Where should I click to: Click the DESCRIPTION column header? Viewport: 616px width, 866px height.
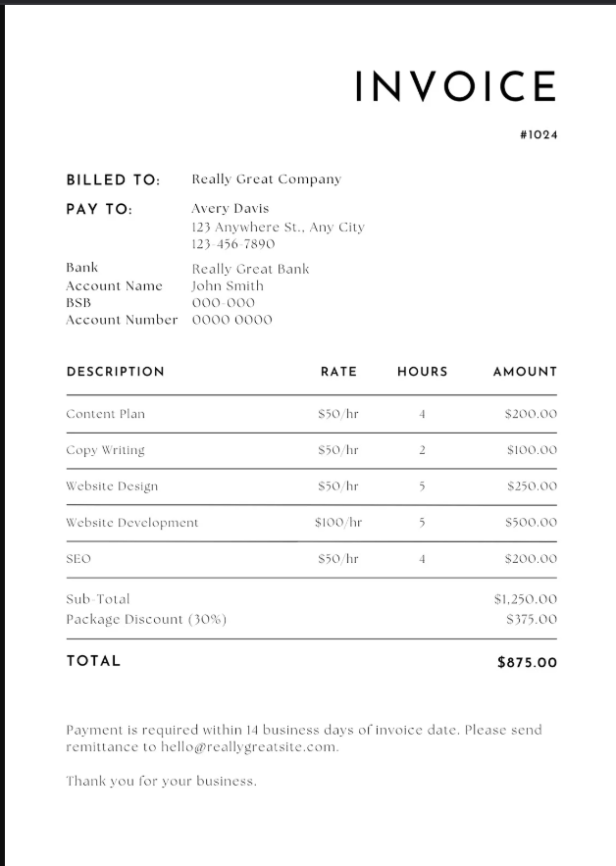coord(115,372)
